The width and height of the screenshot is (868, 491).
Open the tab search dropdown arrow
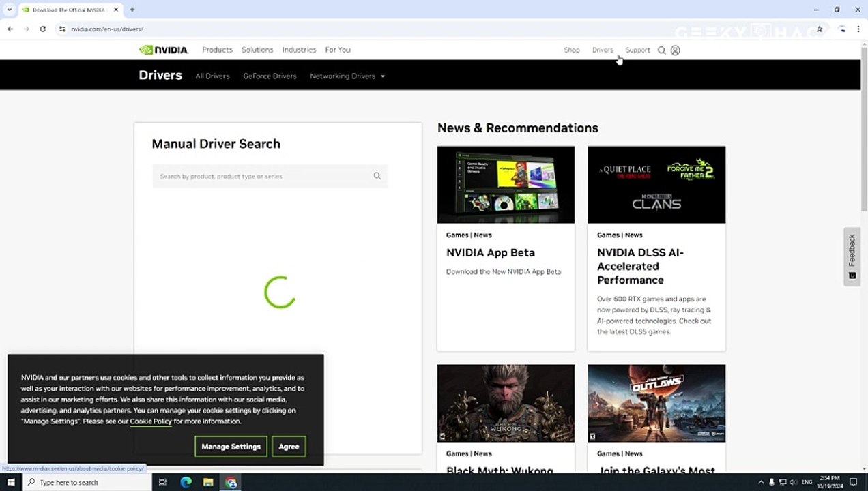coord(9,10)
